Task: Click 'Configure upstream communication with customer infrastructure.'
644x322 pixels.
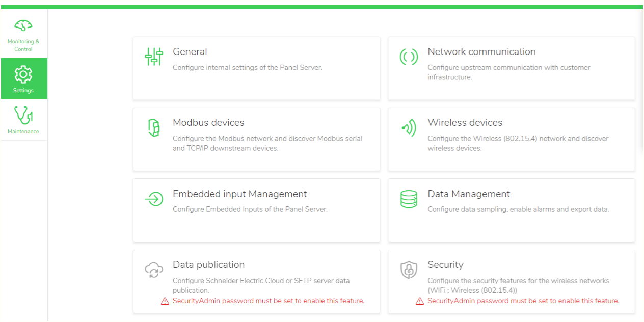Action: [509, 72]
